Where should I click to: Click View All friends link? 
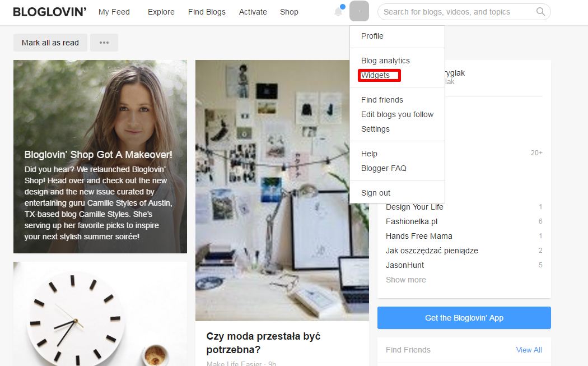[x=529, y=350]
